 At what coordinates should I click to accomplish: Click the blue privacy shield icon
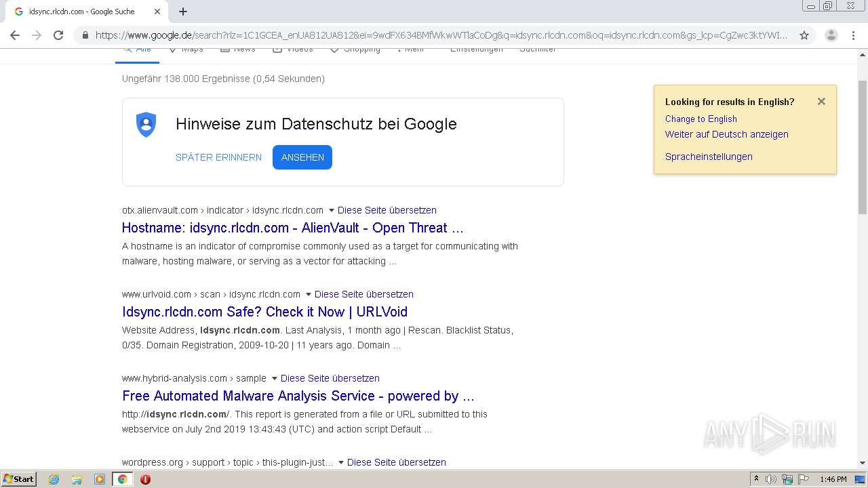click(146, 125)
